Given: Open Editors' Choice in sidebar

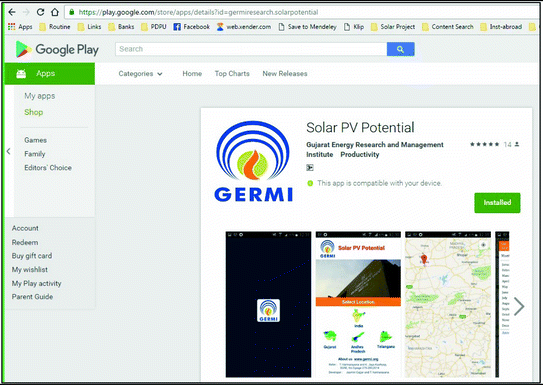Looking at the screenshot, I should coord(48,168).
